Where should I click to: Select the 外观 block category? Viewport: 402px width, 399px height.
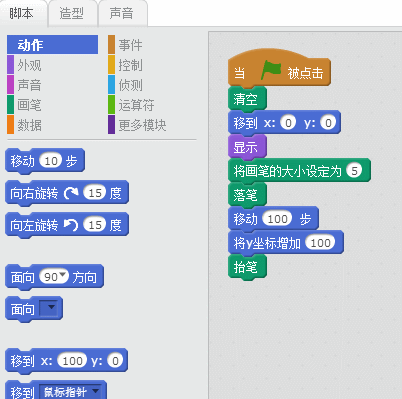pyautogui.click(x=29, y=65)
